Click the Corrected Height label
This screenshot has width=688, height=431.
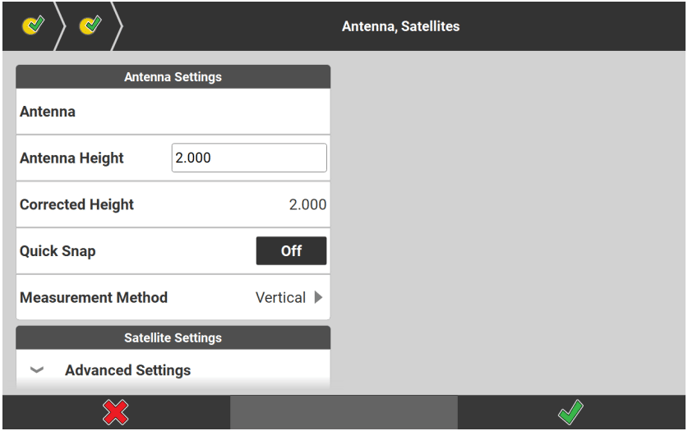[77, 205]
